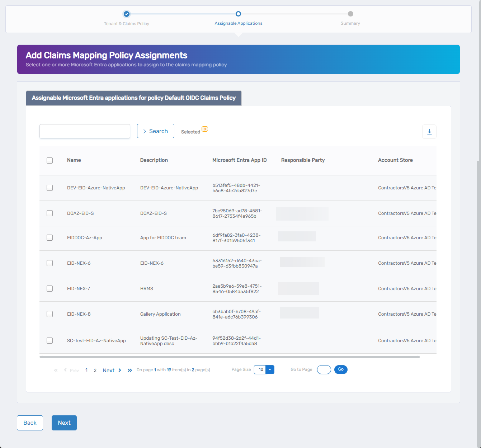Enable the checkbox for EIDDOC-Az-App
Viewport: 481px width, 448px height.
coord(49,237)
